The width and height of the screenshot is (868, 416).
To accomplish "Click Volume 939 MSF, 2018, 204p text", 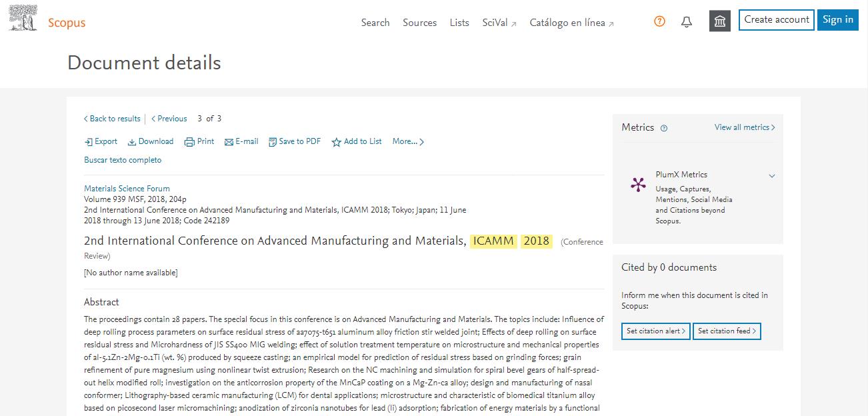I will coord(135,199).
